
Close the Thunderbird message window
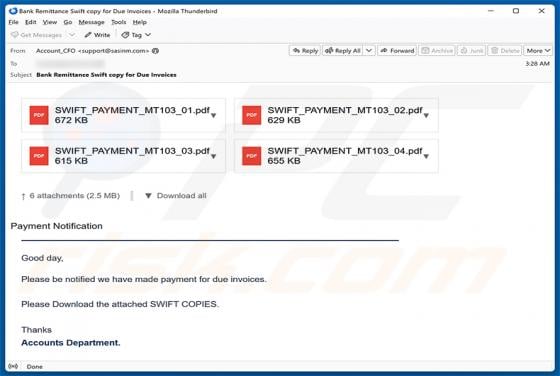click(541, 11)
